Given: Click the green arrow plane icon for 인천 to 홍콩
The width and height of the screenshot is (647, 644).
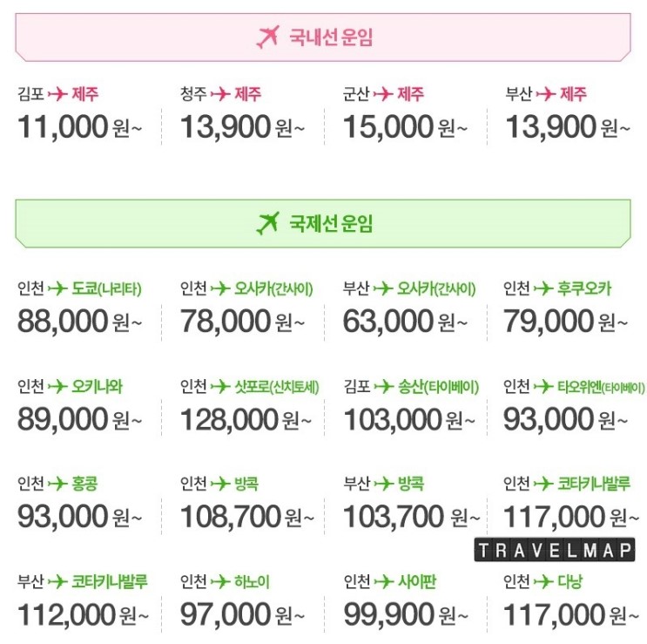Looking at the screenshot, I should [57, 483].
